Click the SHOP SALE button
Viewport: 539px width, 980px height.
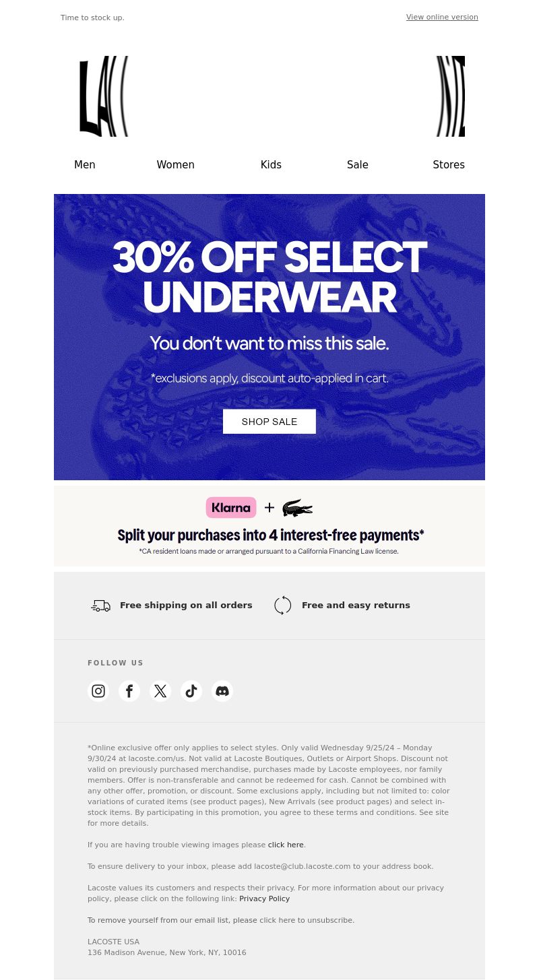click(x=269, y=422)
